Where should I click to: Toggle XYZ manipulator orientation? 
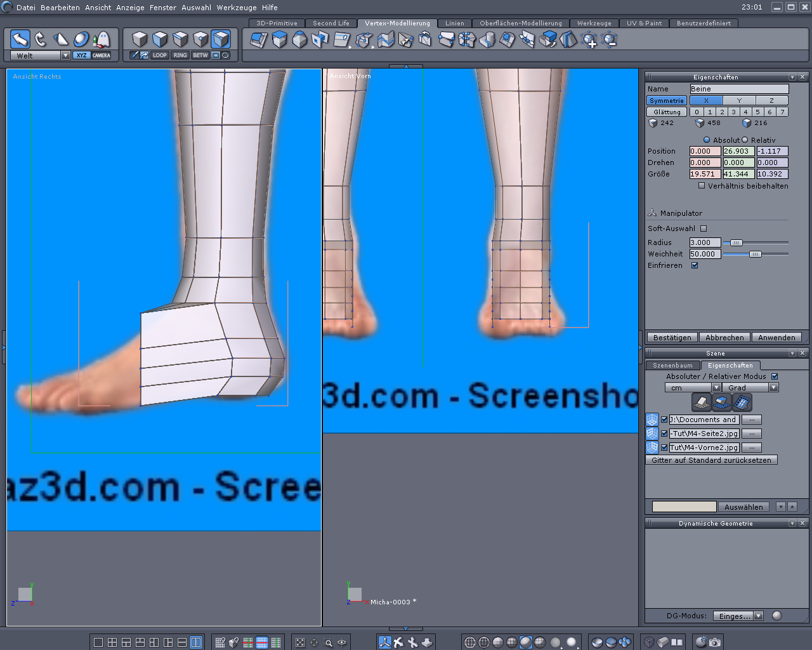[81, 55]
